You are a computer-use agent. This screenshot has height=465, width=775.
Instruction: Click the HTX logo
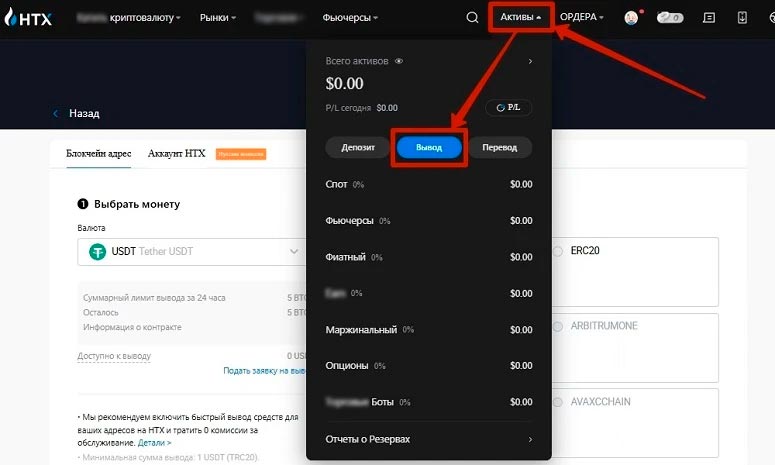click(x=28, y=17)
